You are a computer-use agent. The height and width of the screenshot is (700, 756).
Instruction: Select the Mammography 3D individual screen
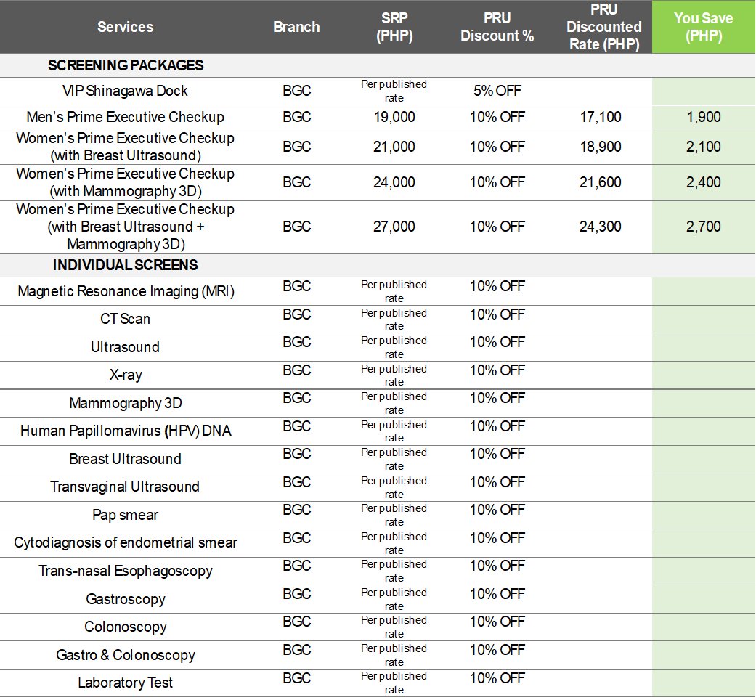point(126,403)
